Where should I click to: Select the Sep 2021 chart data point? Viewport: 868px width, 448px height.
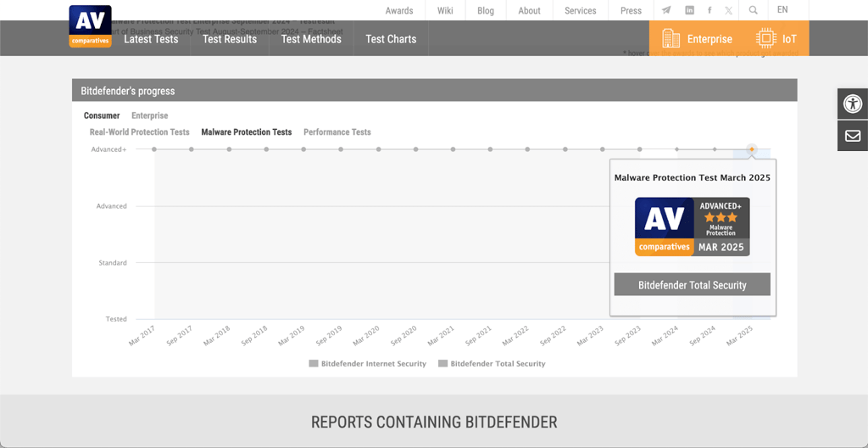pyautogui.click(x=491, y=149)
